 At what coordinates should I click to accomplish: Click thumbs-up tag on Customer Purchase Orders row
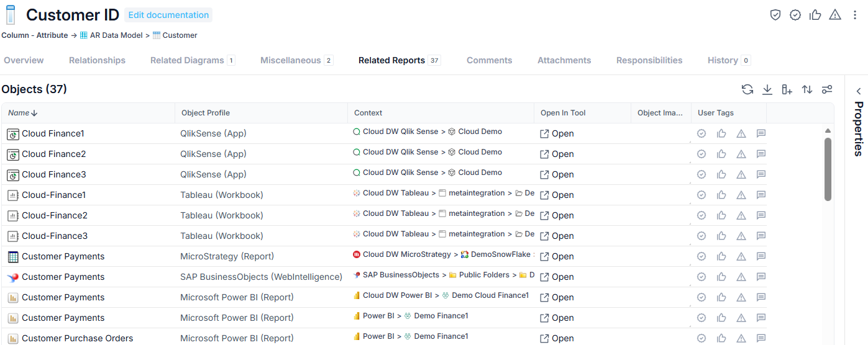tap(721, 338)
